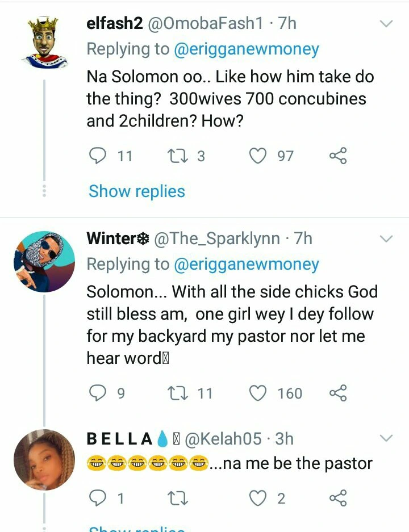Open options chevron on elfash2's tweet
Image resolution: width=409 pixels, height=532 pixels.
pyautogui.click(x=386, y=24)
